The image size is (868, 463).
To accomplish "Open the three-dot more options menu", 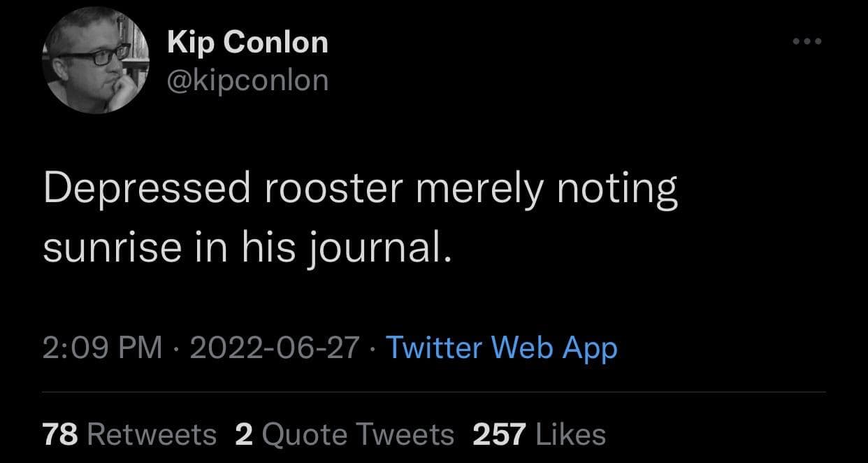I will click(809, 42).
